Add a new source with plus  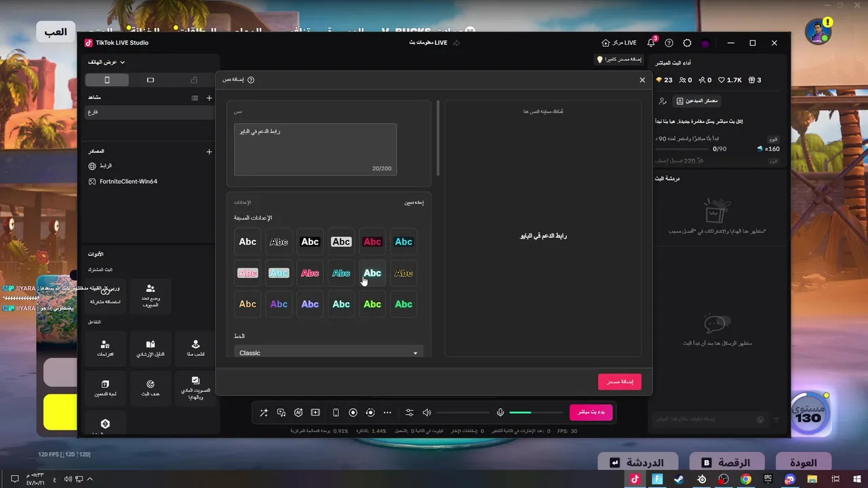(209, 152)
